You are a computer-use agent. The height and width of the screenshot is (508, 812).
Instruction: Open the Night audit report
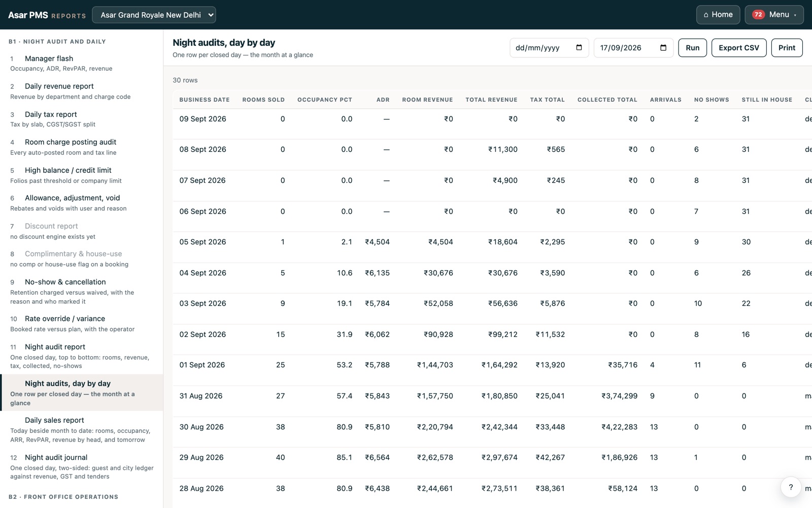81,356
